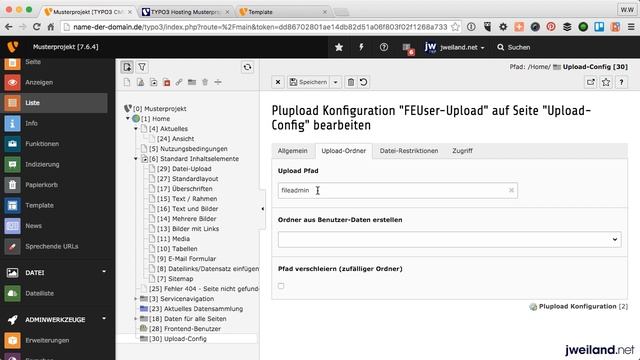Select Datei-Upload page in tree

pos(184,169)
